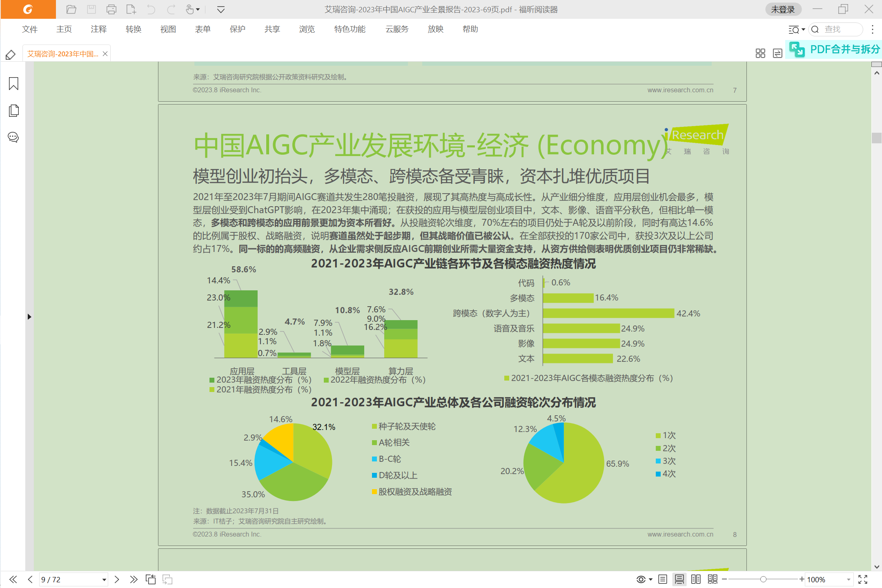The width and height of the screenshot is (882, 588).
Task: Open the 帮助 menu
Action: (x=470, y=29)
